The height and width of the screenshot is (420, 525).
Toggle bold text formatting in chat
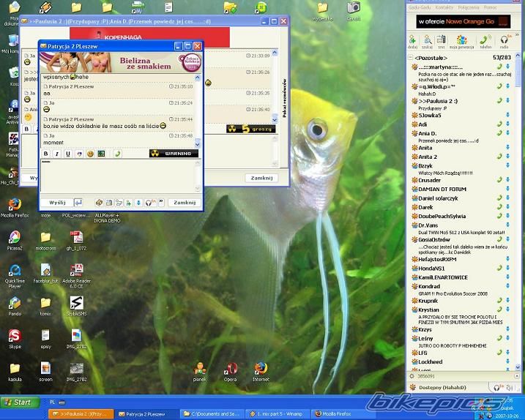pyautogui.click(x=46, y=154)
